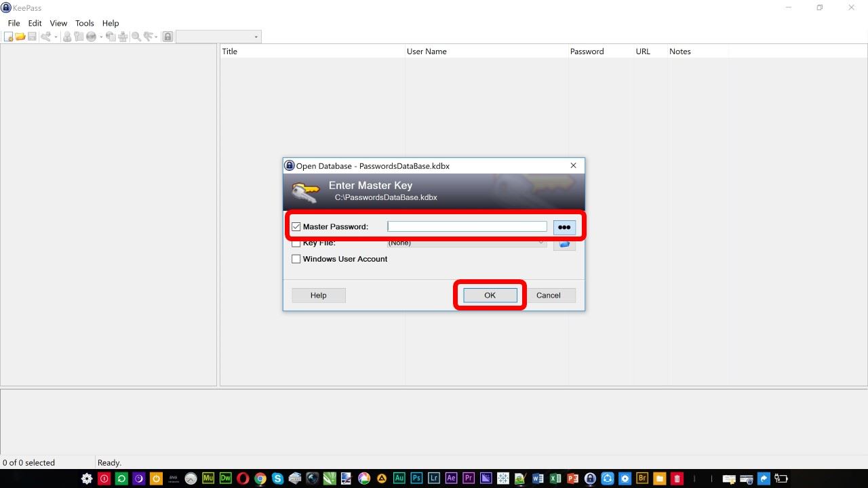Screen dimensions: 868x488
Task: Open Adobe Photoshop from the taskbar
Action: tap(416, 479)
